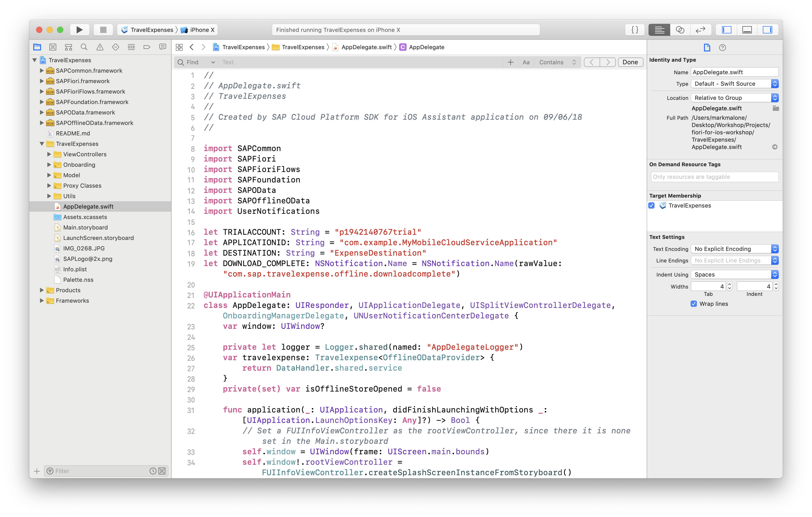This screenshot has height=517, width=812.
Task: Open the Report navigator speech bubble
Action: (x=162, y=47)
